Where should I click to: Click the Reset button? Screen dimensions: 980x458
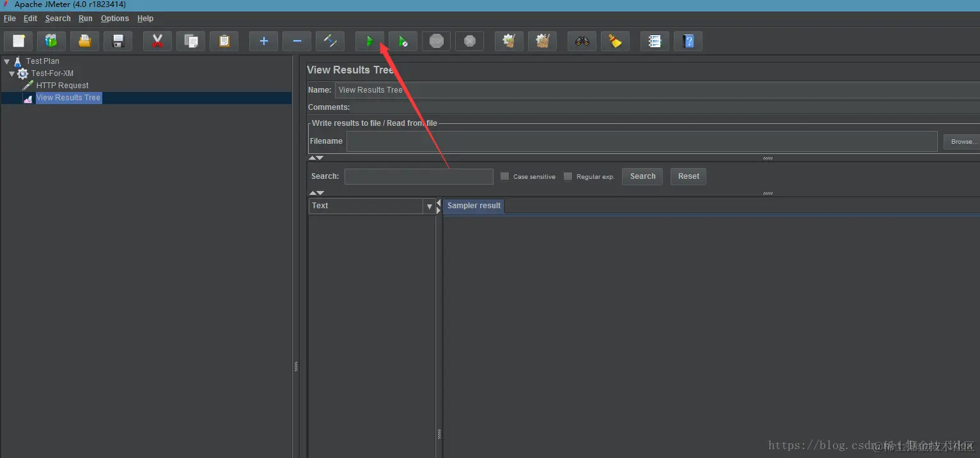[688, 176]
